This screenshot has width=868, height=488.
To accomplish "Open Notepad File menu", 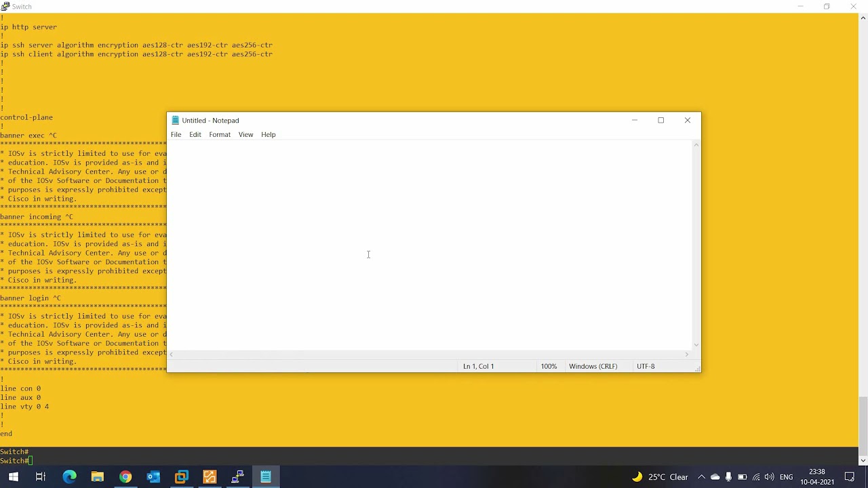I will click(x=176, y=134).
